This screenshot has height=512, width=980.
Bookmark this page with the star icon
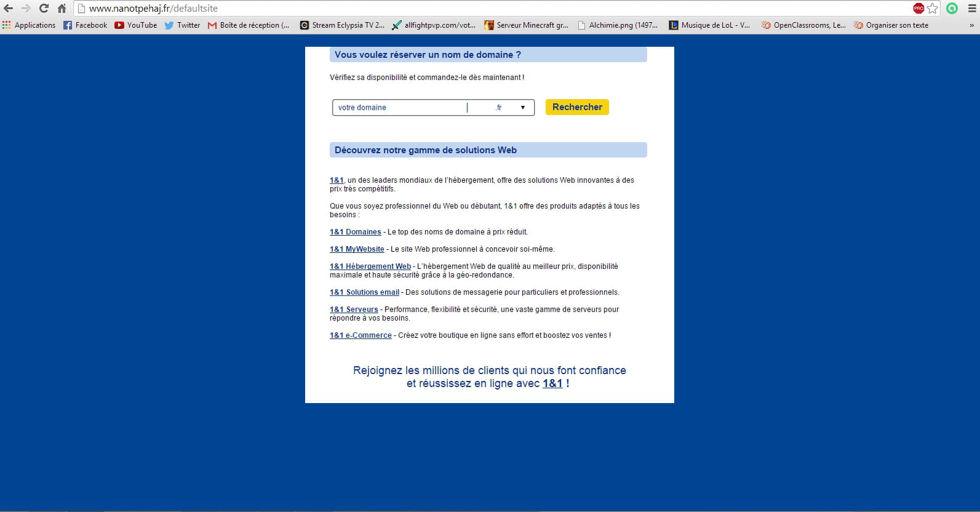pyautogui.click(x=933, y=9)
